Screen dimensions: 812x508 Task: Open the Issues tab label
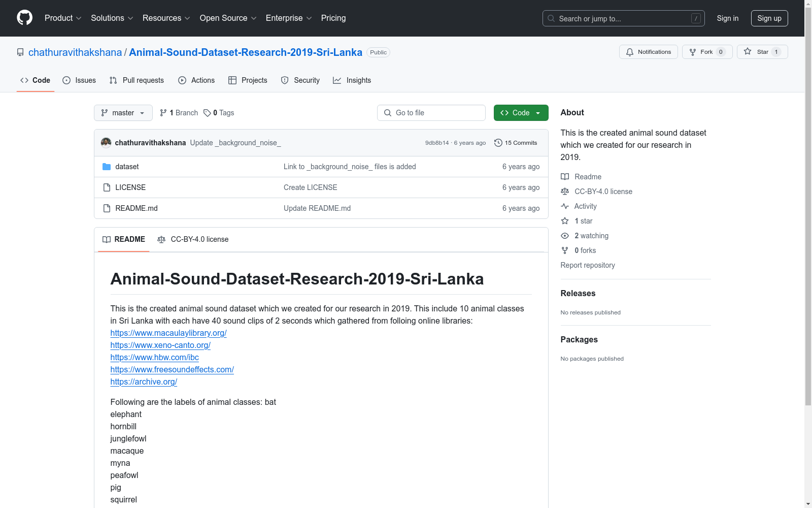pyautogui.click(x=85, y=80)
